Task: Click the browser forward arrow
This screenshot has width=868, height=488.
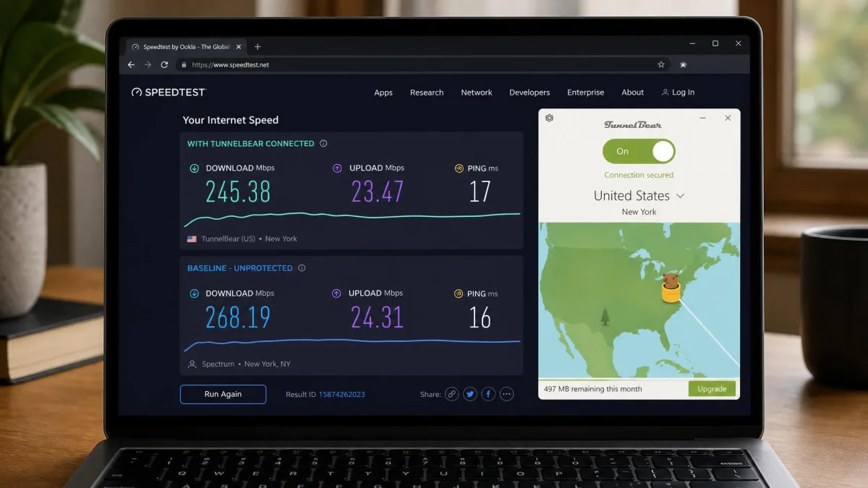Action: [148, 64]
